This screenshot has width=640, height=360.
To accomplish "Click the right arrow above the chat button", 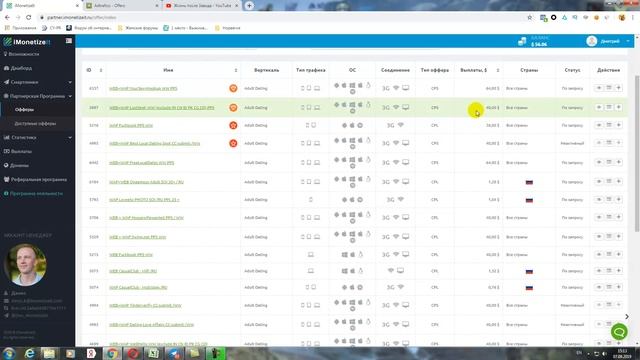I will [x=627, y=316].
